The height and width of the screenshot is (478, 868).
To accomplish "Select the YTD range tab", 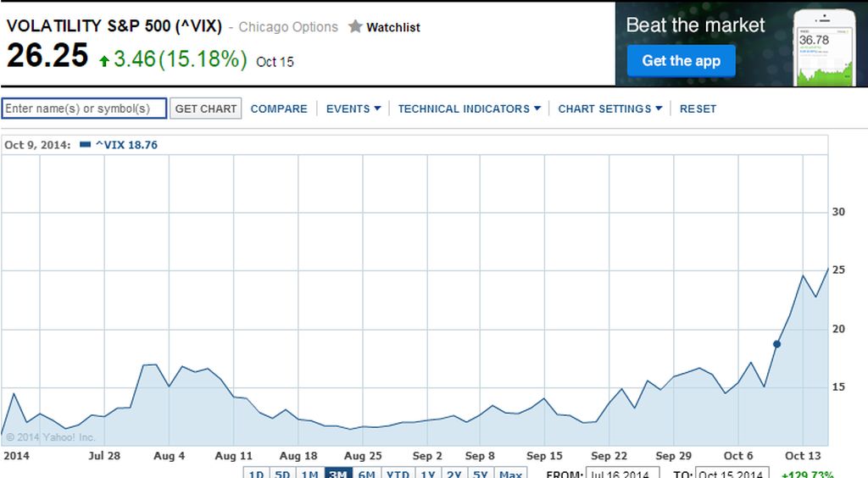I will [398, 474].
